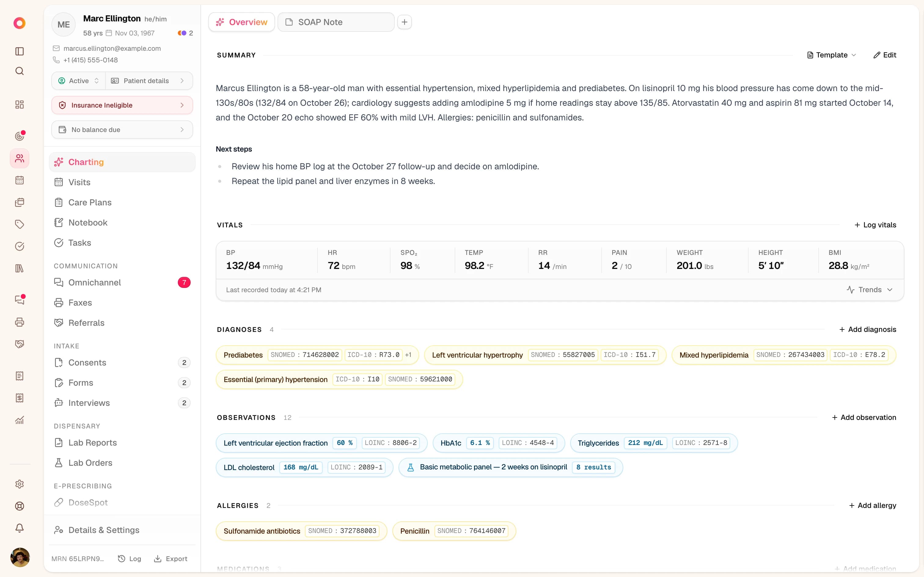The height and width of the screenshot is (577, 924).
Task: Click the app logo at top left
Action: (20, 23)
